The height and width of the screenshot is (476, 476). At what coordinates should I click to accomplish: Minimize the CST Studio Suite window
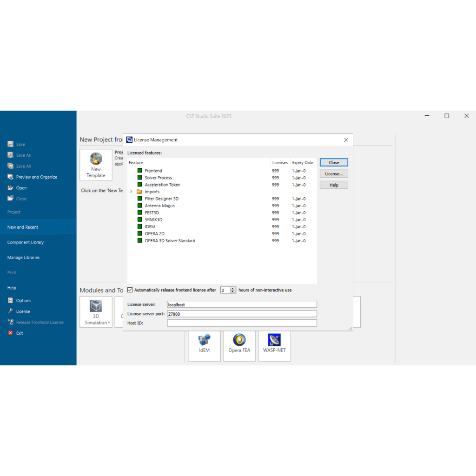427,116
